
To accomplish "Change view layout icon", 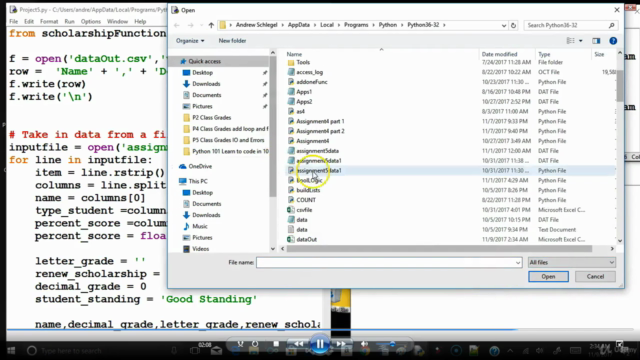I will (x=571, y=41).
